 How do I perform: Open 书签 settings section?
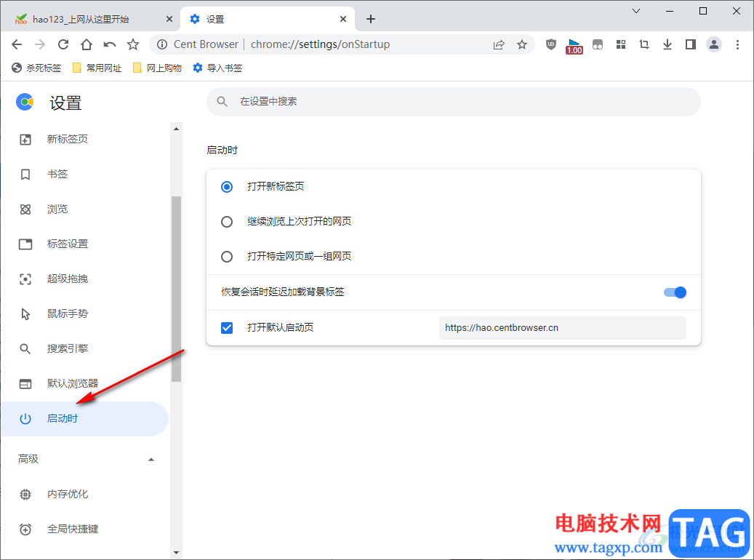coord(84,174)
